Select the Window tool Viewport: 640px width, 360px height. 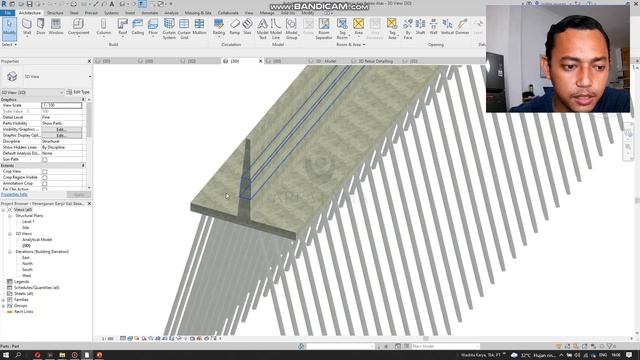tap(56, 27)
